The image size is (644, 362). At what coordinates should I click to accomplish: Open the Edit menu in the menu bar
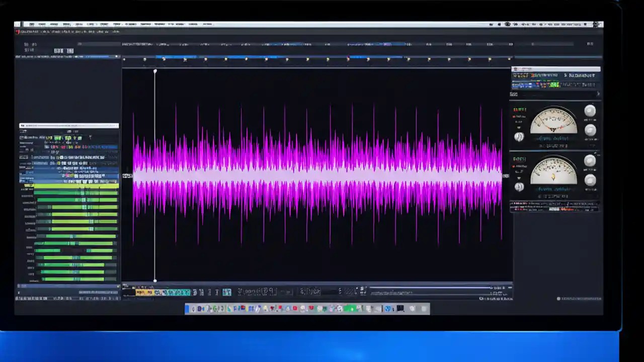pos(42,24)
